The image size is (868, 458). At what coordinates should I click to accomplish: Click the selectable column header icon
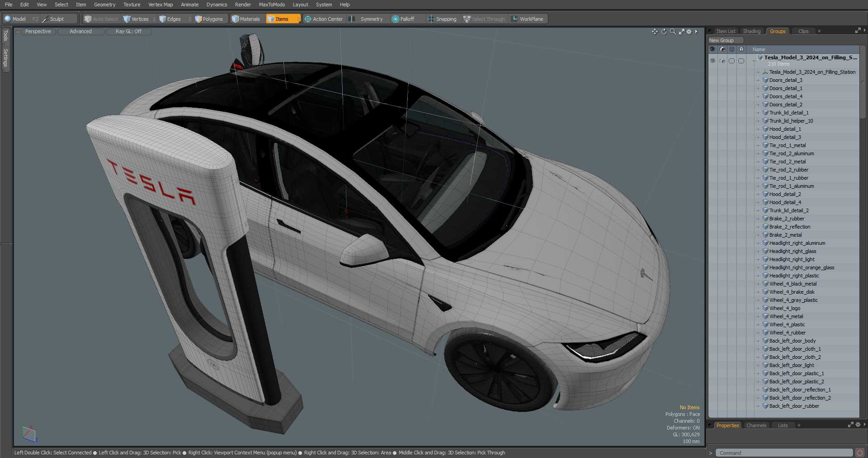pos(741,49)
